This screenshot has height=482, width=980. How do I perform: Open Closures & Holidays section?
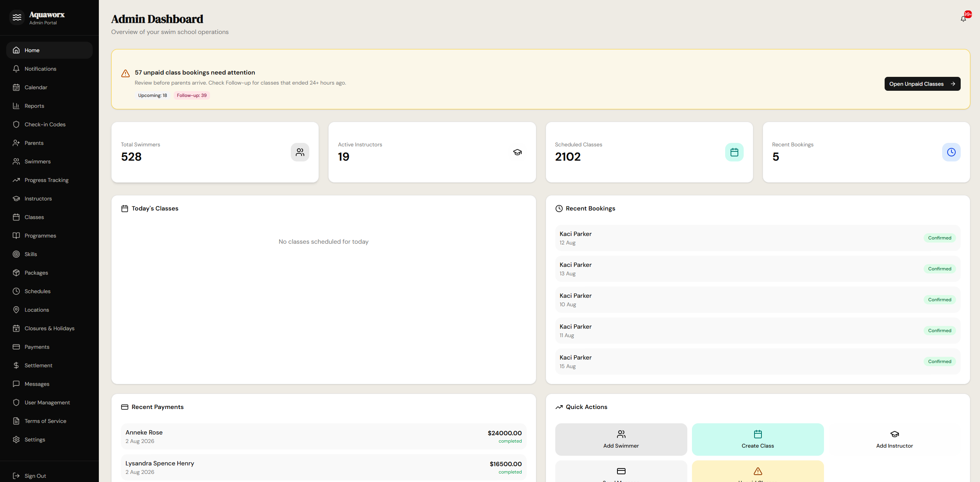[49, 328]
